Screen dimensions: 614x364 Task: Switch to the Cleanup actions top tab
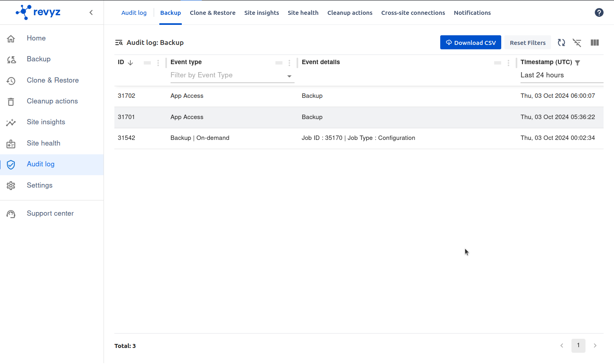coord(350,13)
